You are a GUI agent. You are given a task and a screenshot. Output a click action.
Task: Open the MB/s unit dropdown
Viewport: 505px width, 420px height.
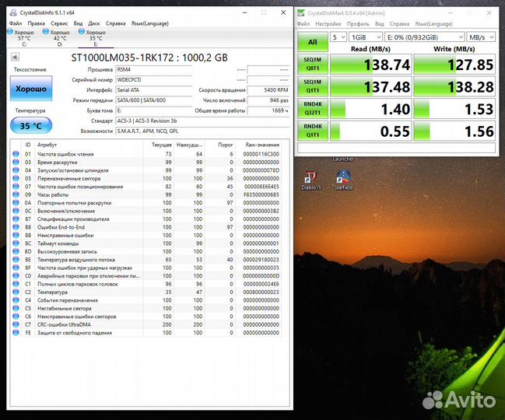480,37
